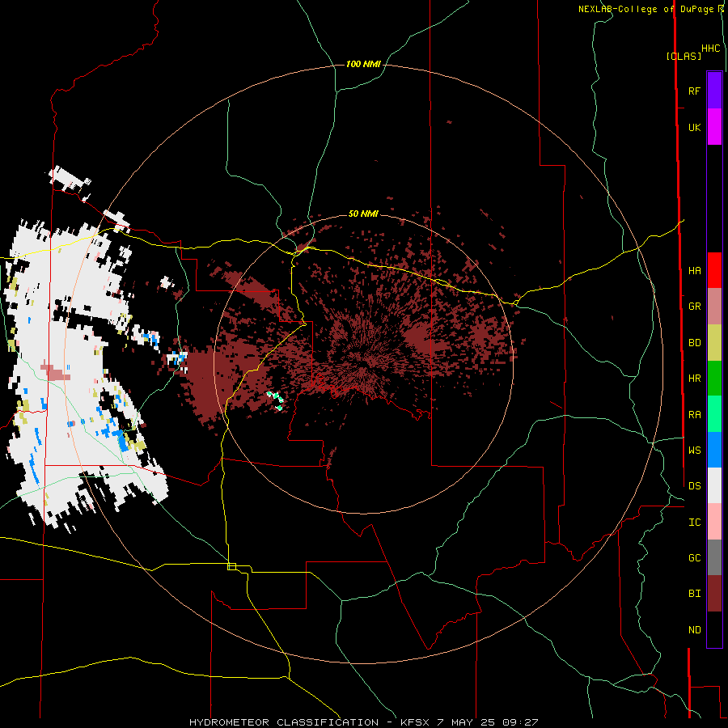
Task: Select the light pink IC legend swatch
Action: 714,522
